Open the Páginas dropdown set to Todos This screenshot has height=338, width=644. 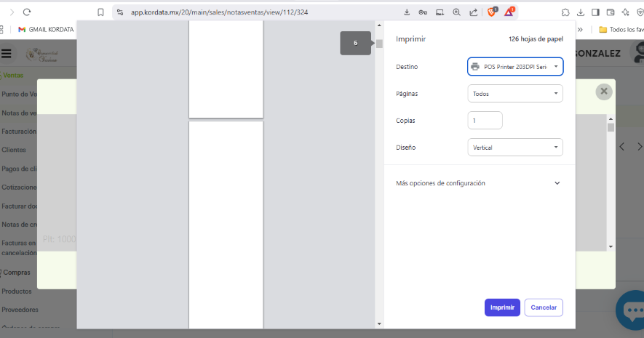515,94
